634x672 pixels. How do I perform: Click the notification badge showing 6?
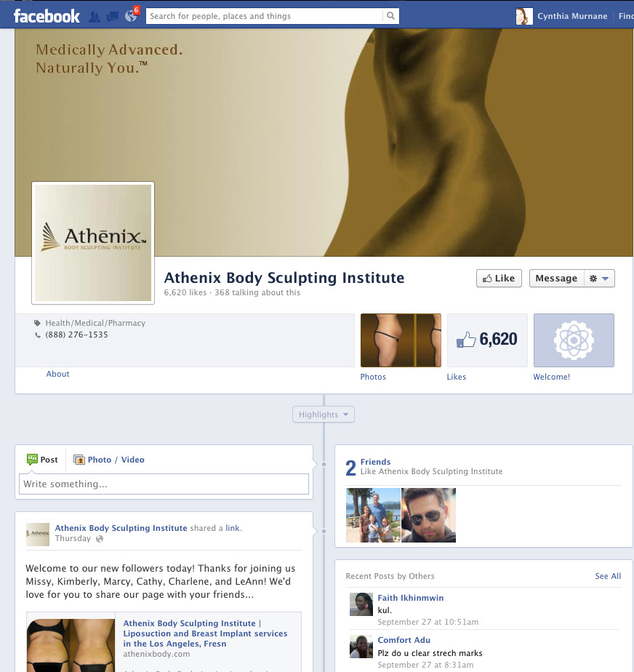[136, 10]
